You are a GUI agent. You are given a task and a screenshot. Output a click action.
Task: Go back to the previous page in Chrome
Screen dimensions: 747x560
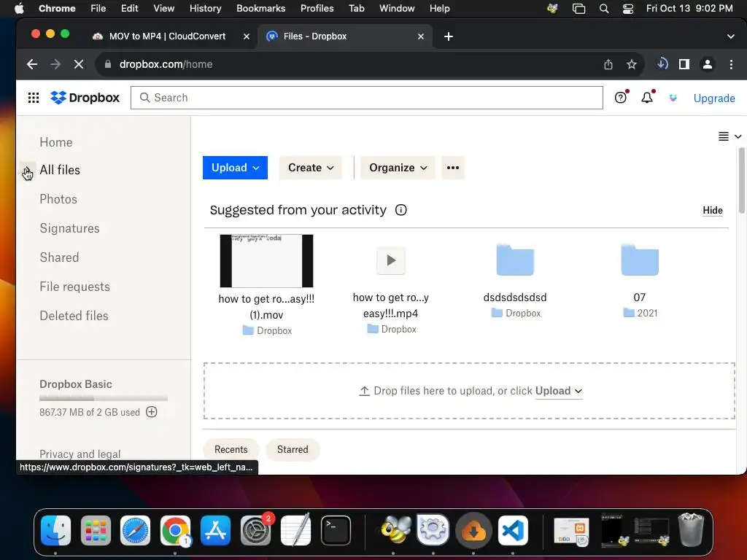[32, 64]
